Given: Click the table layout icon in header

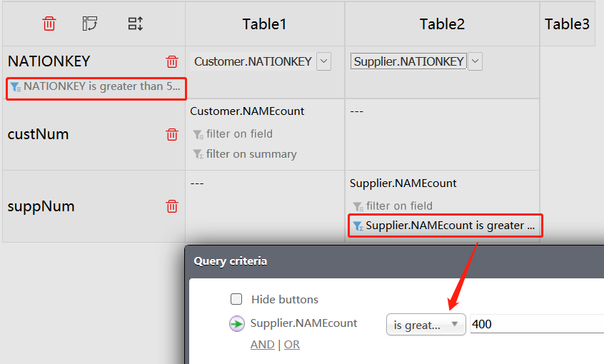Looking at the screenshot, I should point(90,24).
